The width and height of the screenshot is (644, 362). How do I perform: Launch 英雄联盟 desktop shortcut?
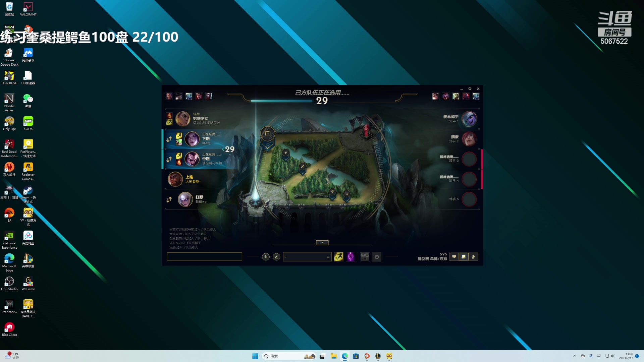28,261
